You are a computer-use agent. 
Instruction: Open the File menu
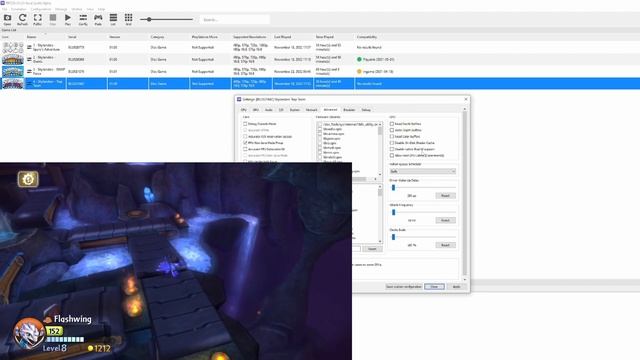click(x=4, y=9)
